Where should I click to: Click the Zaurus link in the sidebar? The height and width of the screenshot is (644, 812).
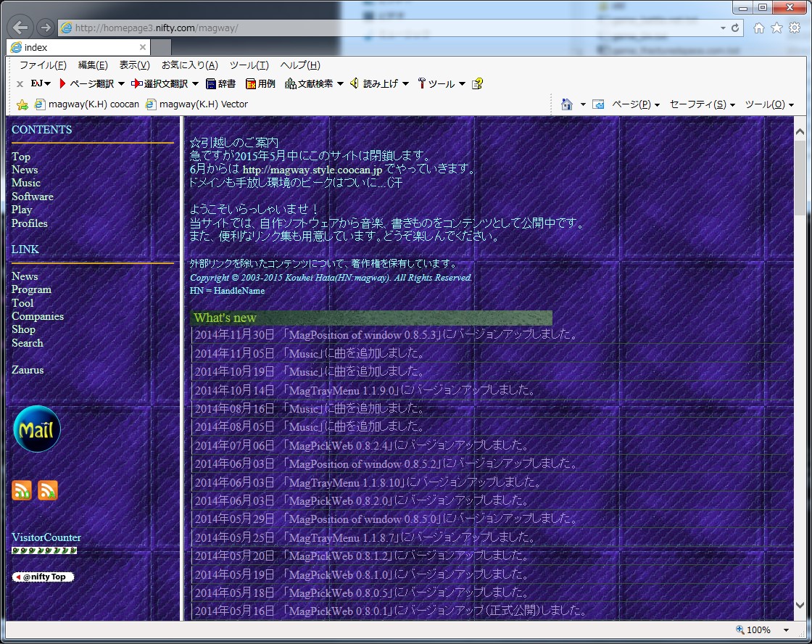click(x=28, y=370)
